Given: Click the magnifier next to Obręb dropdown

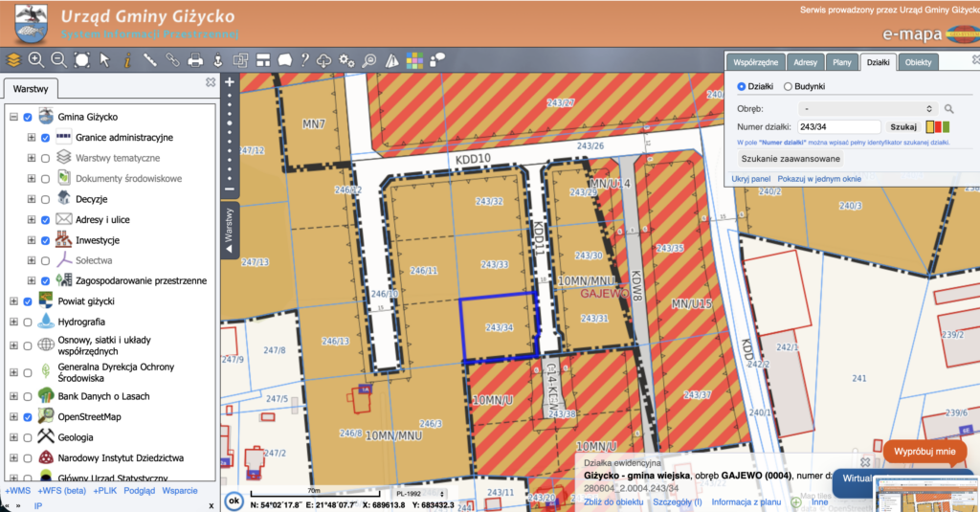Looking at the screenshot, I should click(x=948, y=109).
